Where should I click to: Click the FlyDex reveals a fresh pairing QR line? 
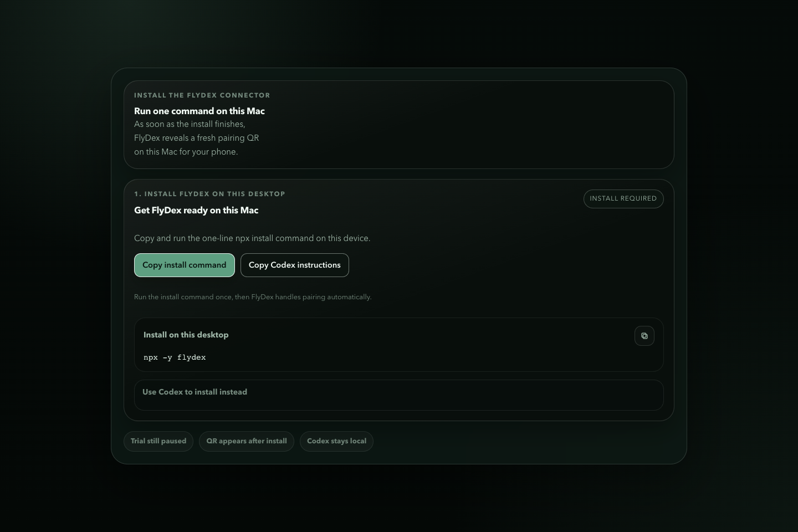pyautogui.click(x=196, y=138)
